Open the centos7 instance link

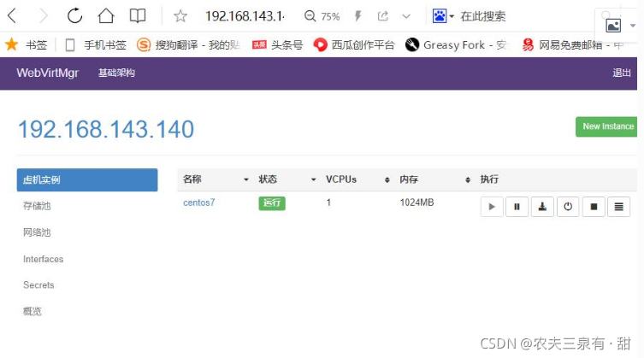pos(198,202)
